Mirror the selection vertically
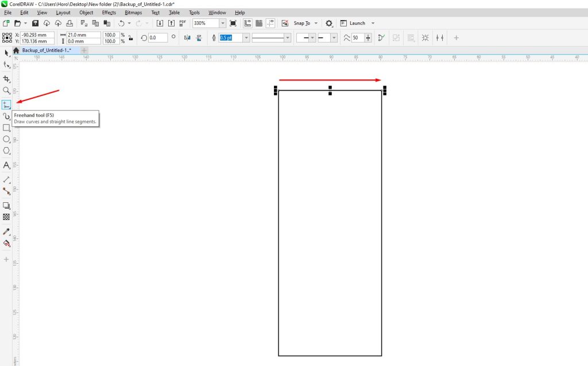The width and height of the screenshot is (588, 366). click(x=199, y=37)
